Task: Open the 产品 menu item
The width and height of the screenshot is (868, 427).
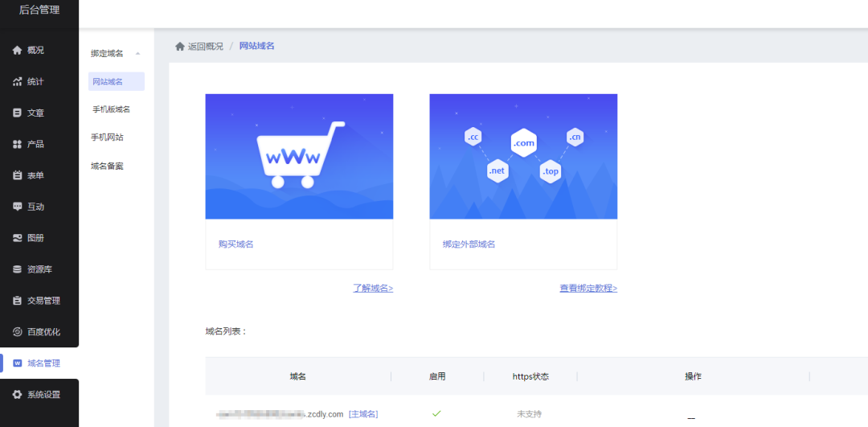Action: point(39,144)
